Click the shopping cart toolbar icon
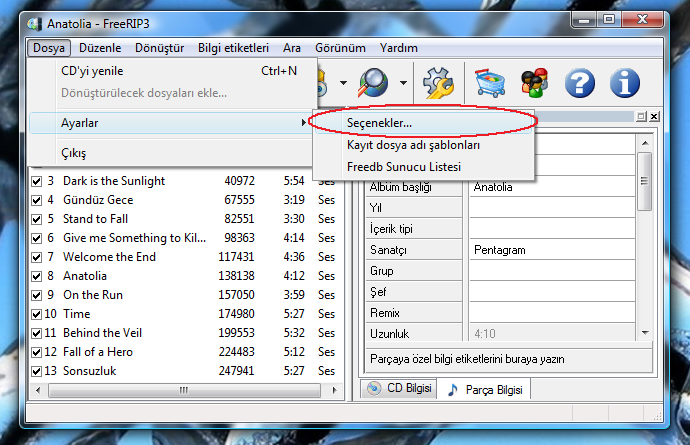The width and height of the screenshot is (690, 445). 489,83
